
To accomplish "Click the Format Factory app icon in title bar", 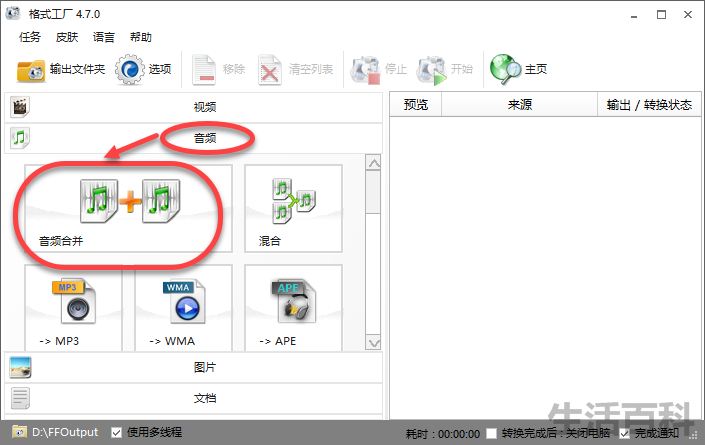I will click(13, 13).
